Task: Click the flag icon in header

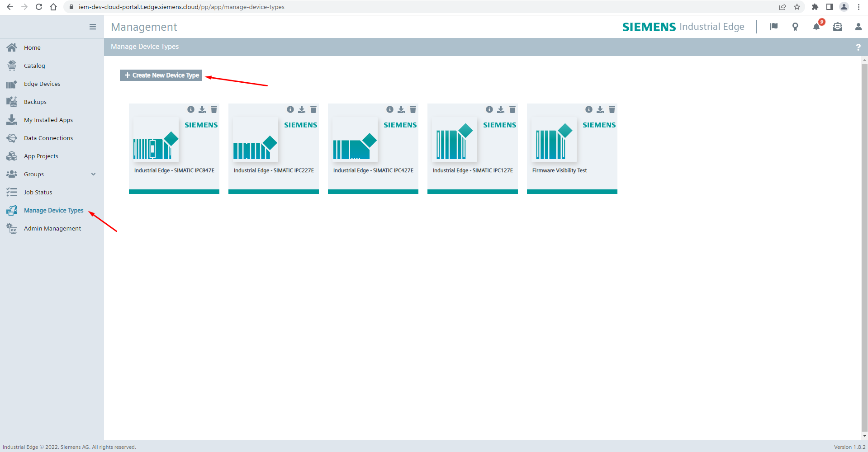Action: [774, 27]
